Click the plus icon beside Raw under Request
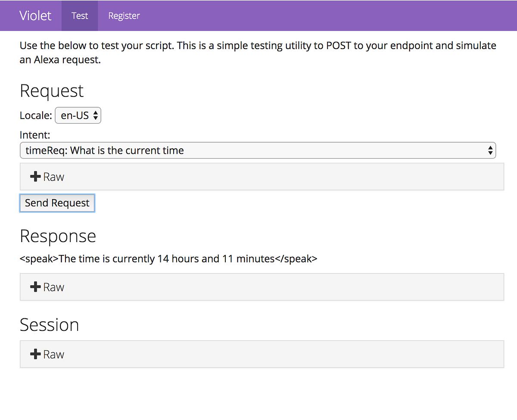 [35, 176]
